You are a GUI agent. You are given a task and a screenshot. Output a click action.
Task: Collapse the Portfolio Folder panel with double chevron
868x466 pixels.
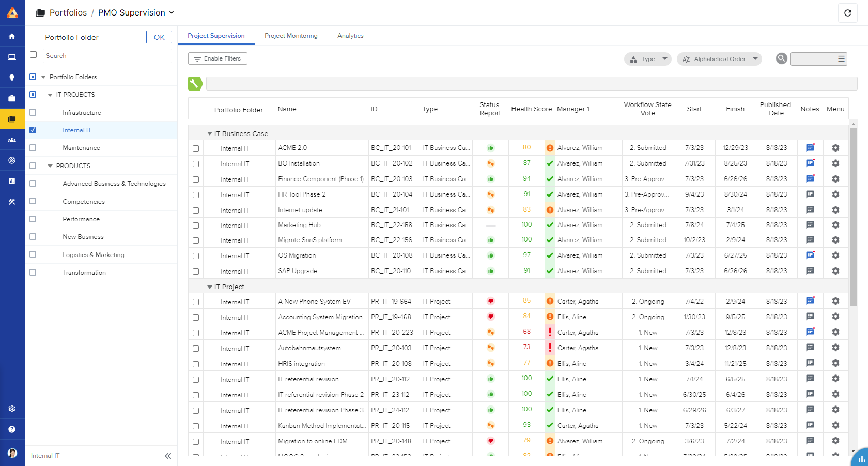point(168,456)
